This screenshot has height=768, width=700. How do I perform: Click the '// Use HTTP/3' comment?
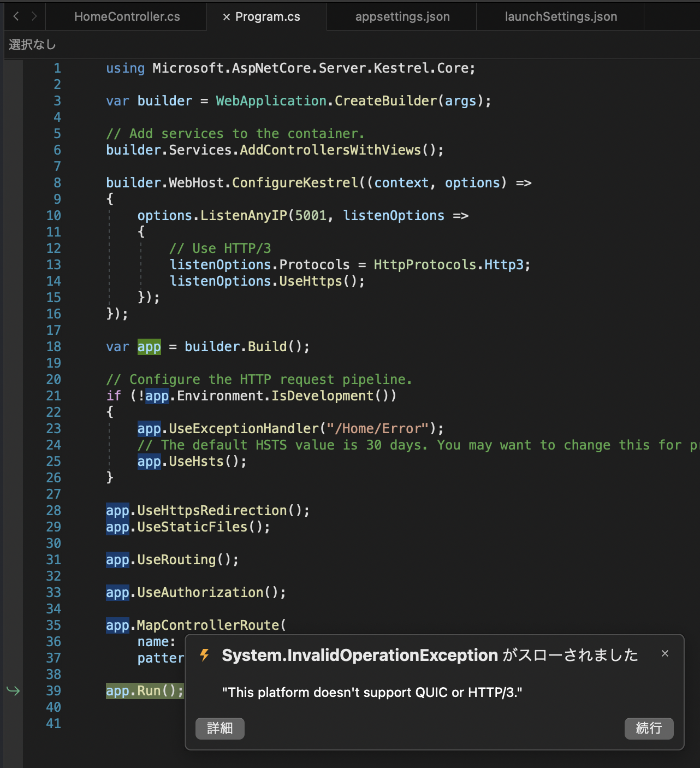220,249
